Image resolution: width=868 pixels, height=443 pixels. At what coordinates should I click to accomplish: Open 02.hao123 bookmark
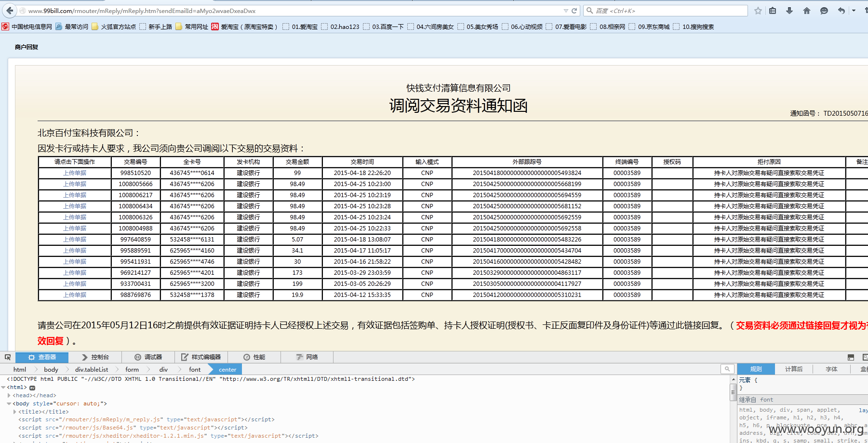tap(340, 27)
